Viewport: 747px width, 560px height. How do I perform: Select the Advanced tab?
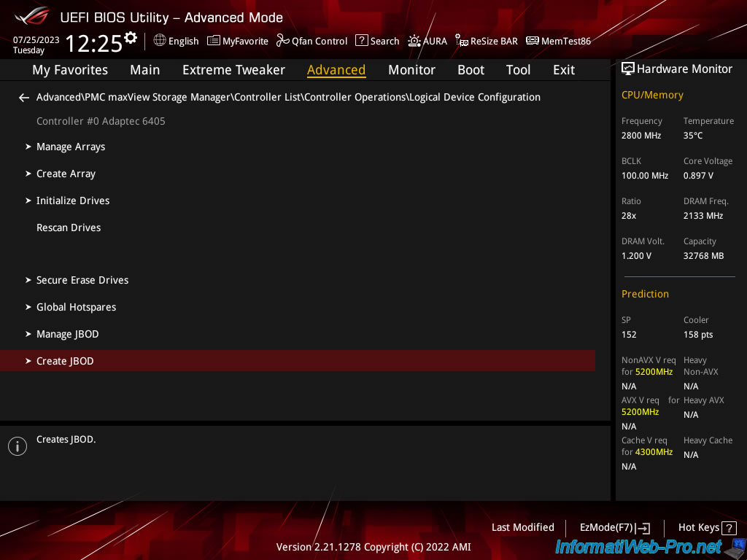336,70
